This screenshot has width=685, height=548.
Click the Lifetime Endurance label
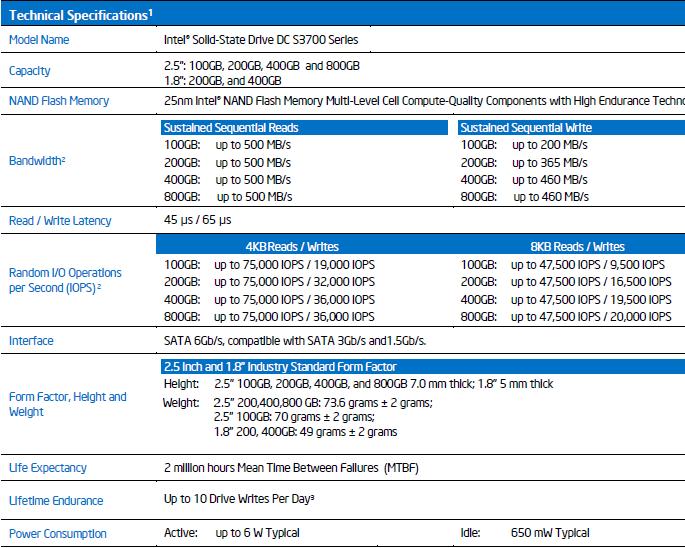(x=56, y=501)
